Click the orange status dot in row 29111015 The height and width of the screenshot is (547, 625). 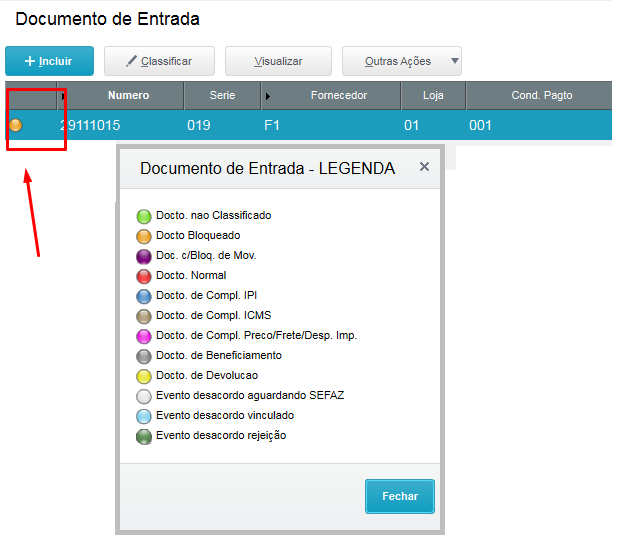pyautogui.click(x=16, y=125)
